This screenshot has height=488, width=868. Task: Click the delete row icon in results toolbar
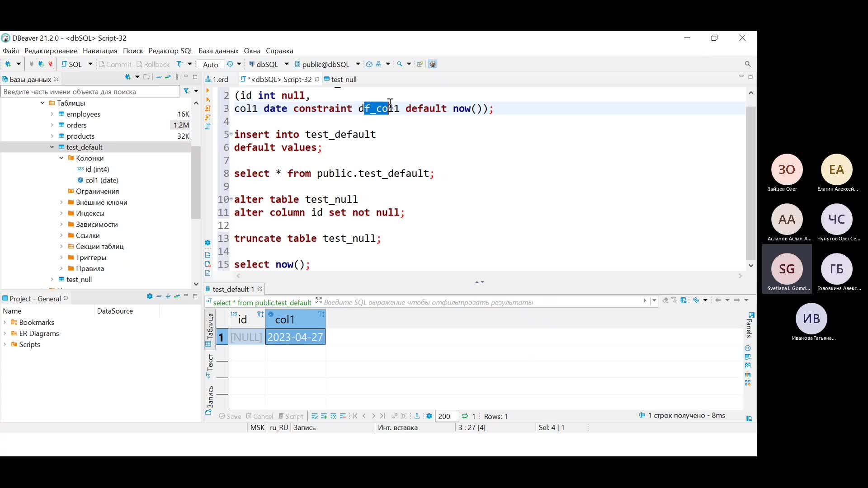coord(343,416)
